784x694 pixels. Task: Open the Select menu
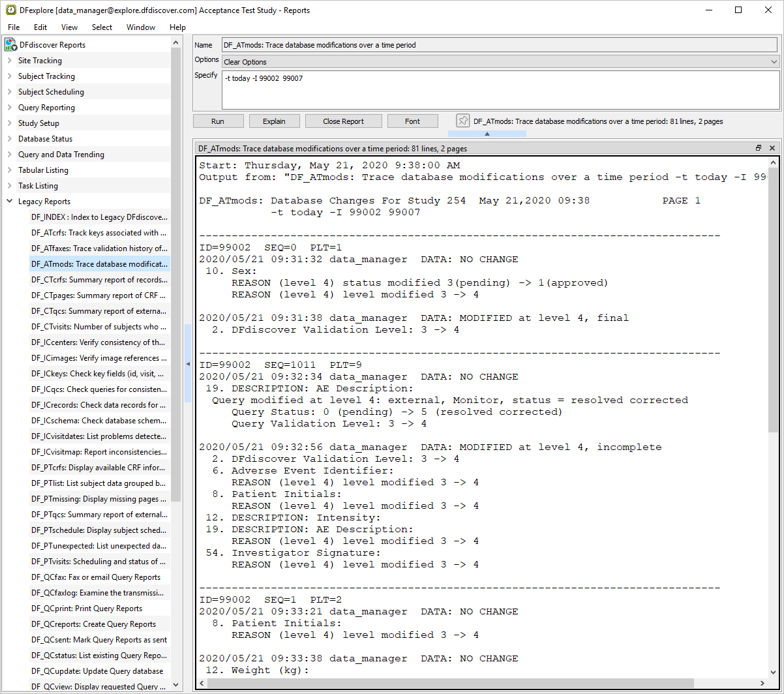[x=102, y=27]
